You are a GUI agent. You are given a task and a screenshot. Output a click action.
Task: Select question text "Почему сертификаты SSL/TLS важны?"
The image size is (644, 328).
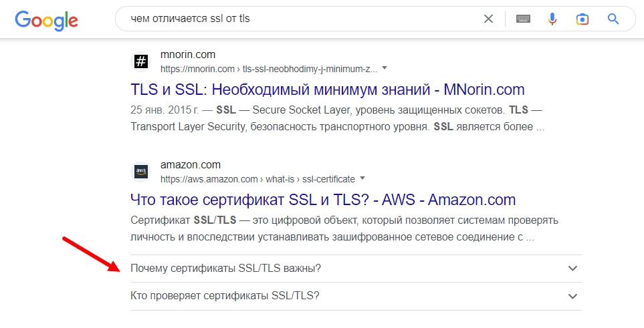[x=226, y=269]
